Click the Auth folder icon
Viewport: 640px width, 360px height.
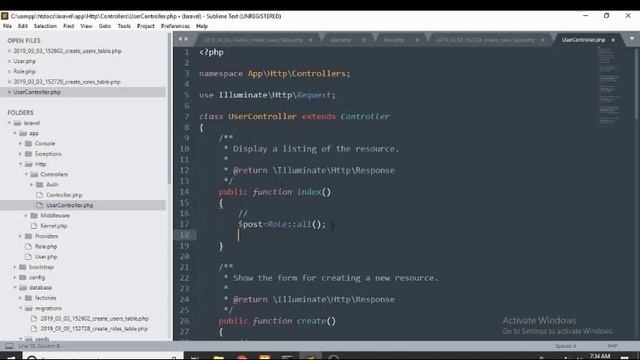coord(40,185)
